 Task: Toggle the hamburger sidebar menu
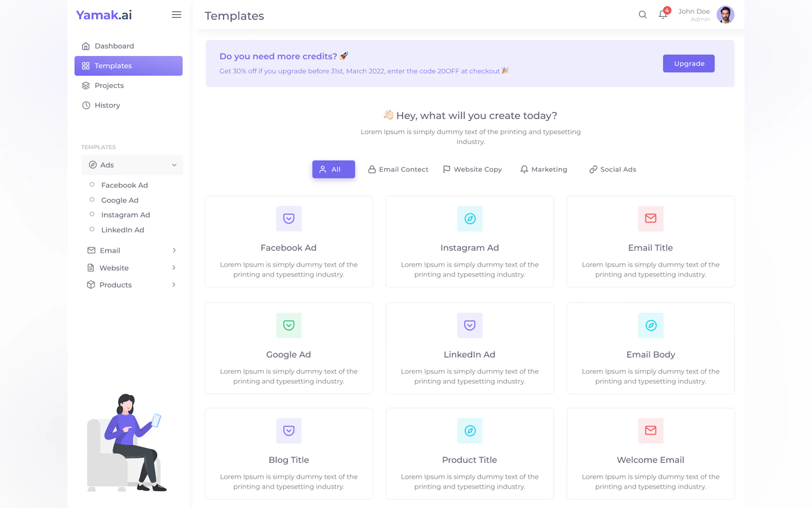pyautogui.click(x=176, y=15)
